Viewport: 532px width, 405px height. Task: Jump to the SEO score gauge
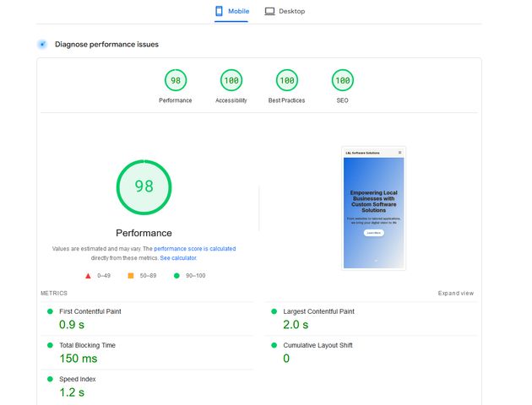(x=342, y=80)
